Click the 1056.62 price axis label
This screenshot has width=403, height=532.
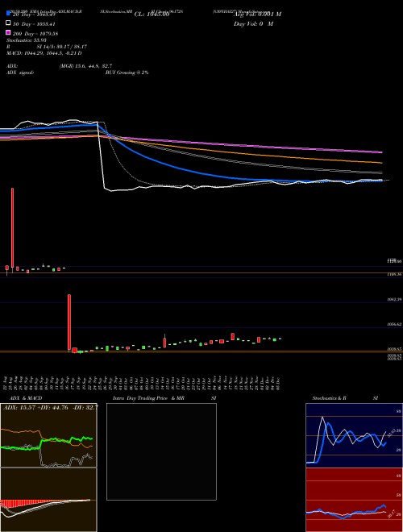click(x=394, y=324)
